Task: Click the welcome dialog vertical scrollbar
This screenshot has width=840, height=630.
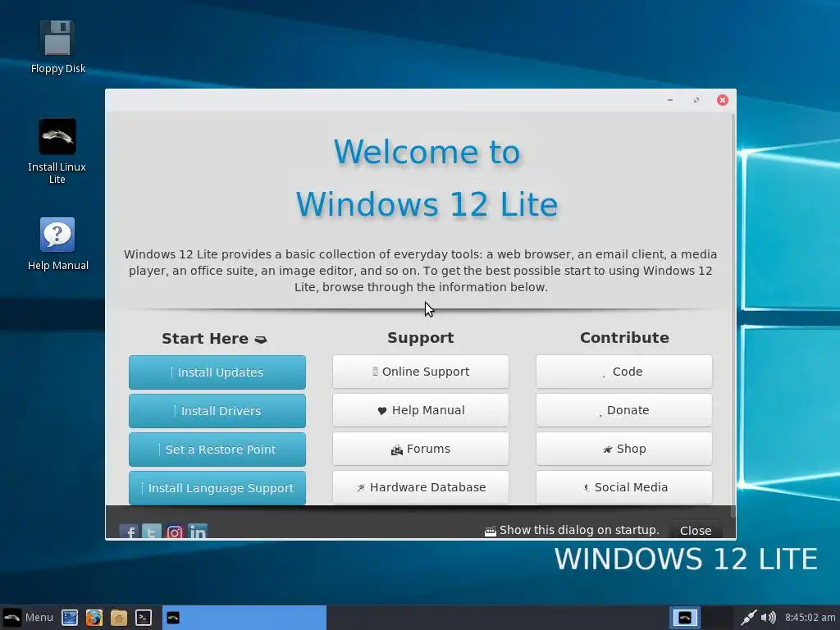Action: (x=733, y=316)
